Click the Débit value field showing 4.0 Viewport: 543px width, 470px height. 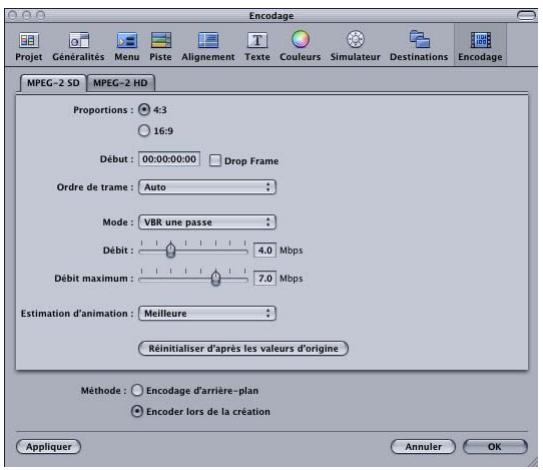pos(265,250)
